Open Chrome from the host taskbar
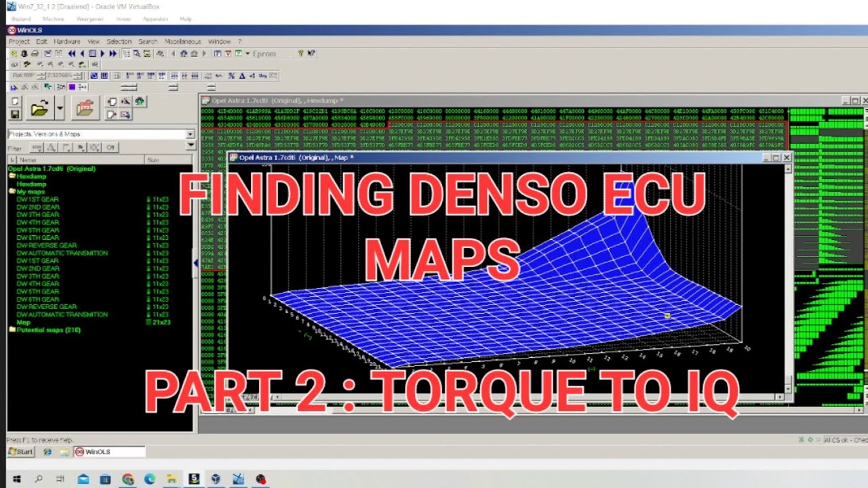This screenshot has width=868, height=488. (x=127, y=479)
